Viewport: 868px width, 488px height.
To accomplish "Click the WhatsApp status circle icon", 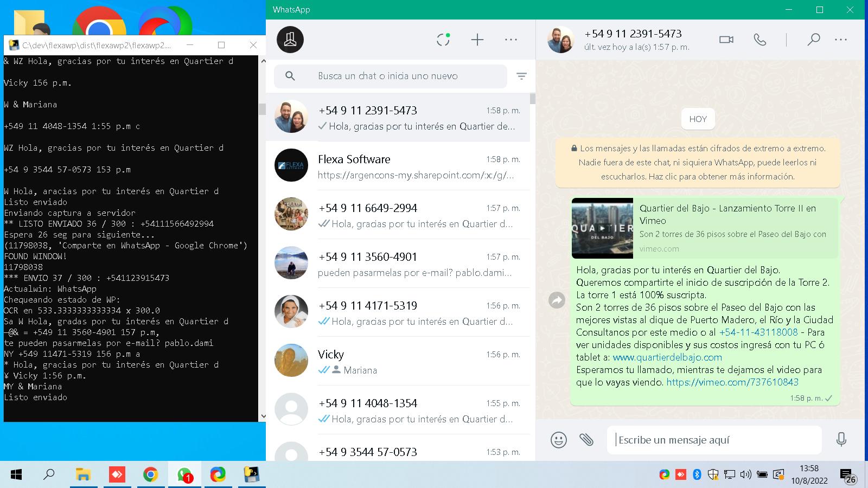I will tap(443, 40).
